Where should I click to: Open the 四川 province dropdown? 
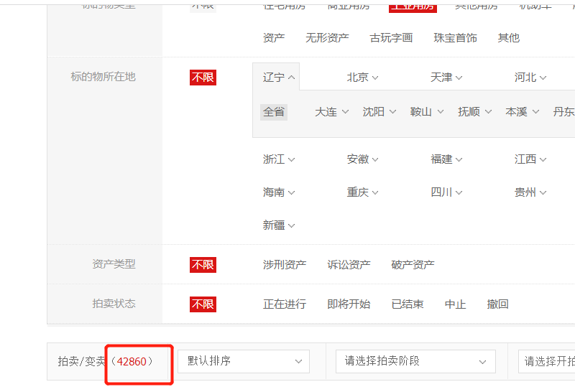pos(446,192)
